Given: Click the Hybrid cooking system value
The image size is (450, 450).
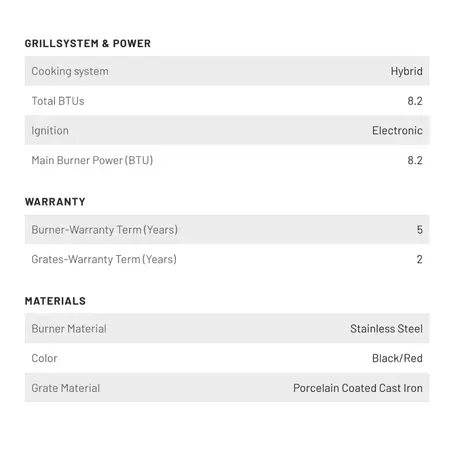Looking at the screenshot, I should (406, 71).
